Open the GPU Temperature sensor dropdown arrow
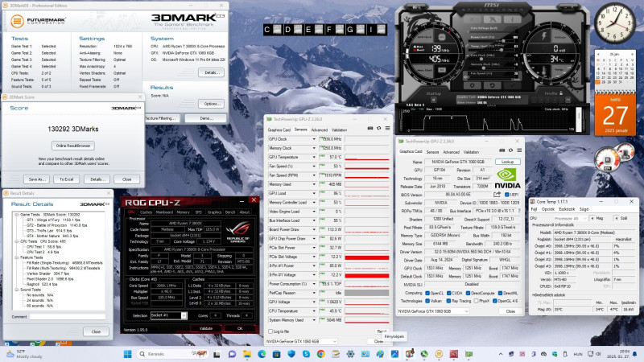 click(x=314, y=157)
